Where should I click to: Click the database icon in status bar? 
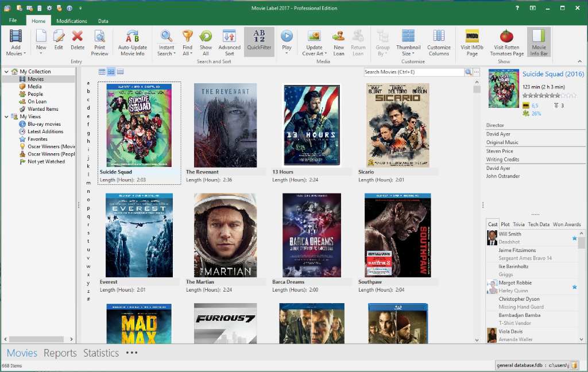(x=574, y=365)
